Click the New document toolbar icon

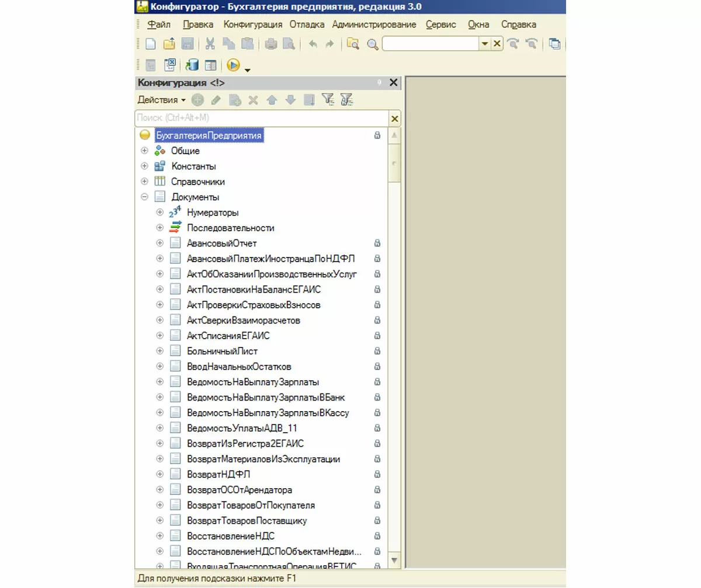click(x=150, y=44)
